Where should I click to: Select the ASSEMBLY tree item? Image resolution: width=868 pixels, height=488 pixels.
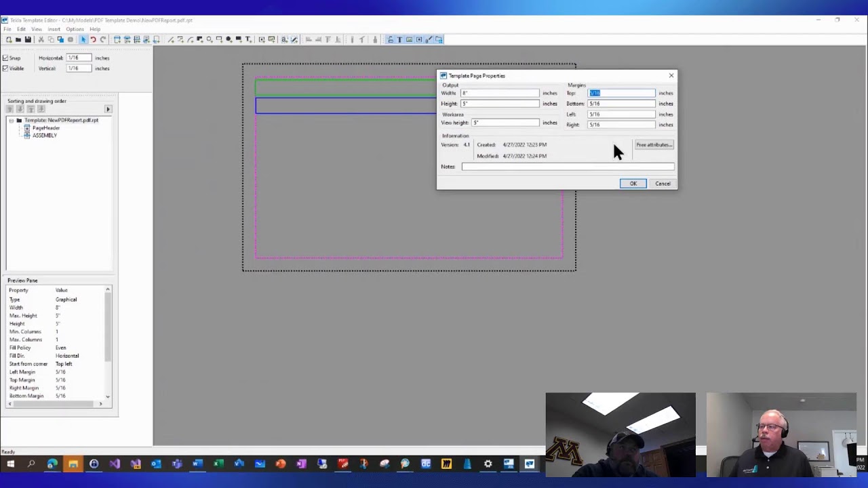(45, 136)
